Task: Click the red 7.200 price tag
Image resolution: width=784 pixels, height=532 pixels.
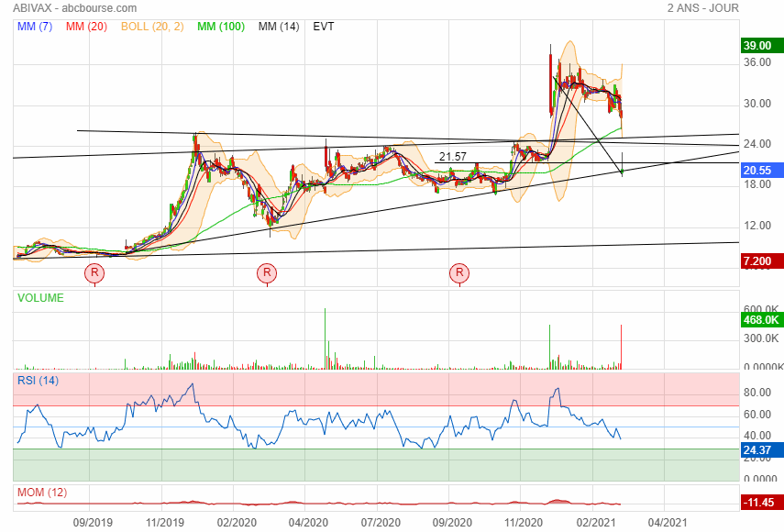Action: pos(762,261)
